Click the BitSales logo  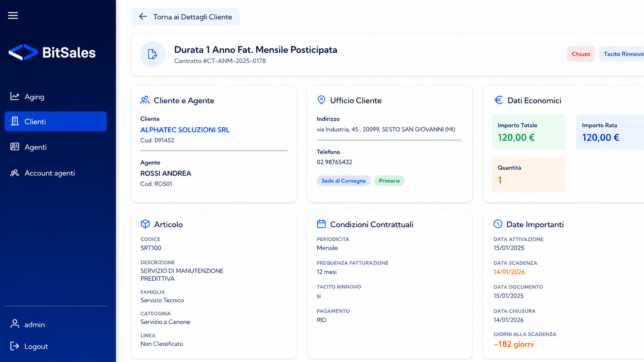point(52,52)
